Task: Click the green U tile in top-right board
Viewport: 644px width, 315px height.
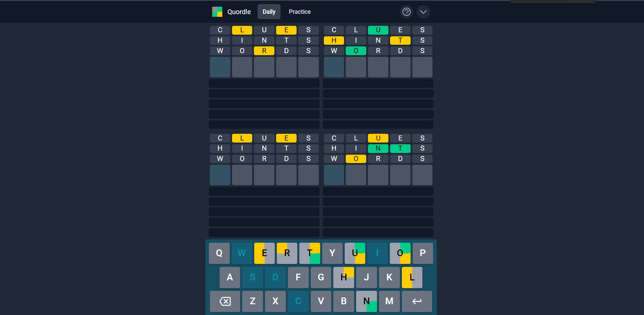Action: click(378, 30)
